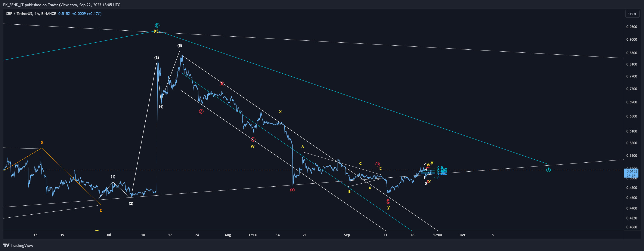Image resolution: width=644 pixels, height=251 pixels.
Task: Click the 0.5800 price axis label
Action: click(632, 143)
